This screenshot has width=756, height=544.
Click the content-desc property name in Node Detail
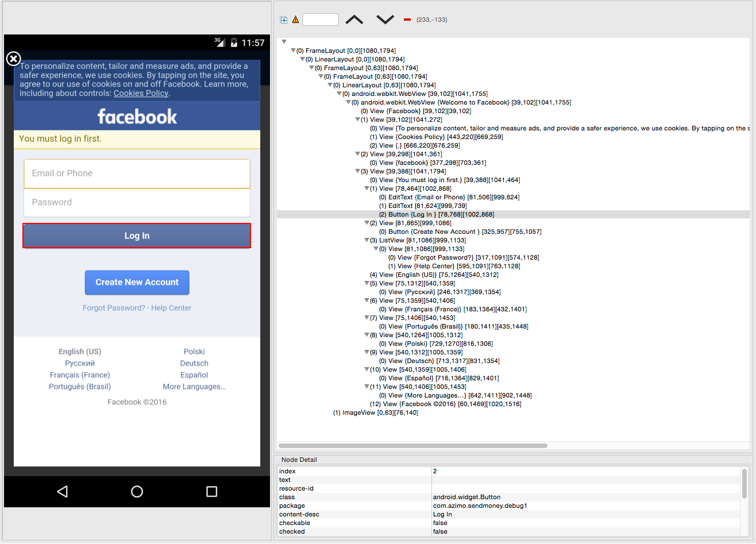click(x=299, y=514)
